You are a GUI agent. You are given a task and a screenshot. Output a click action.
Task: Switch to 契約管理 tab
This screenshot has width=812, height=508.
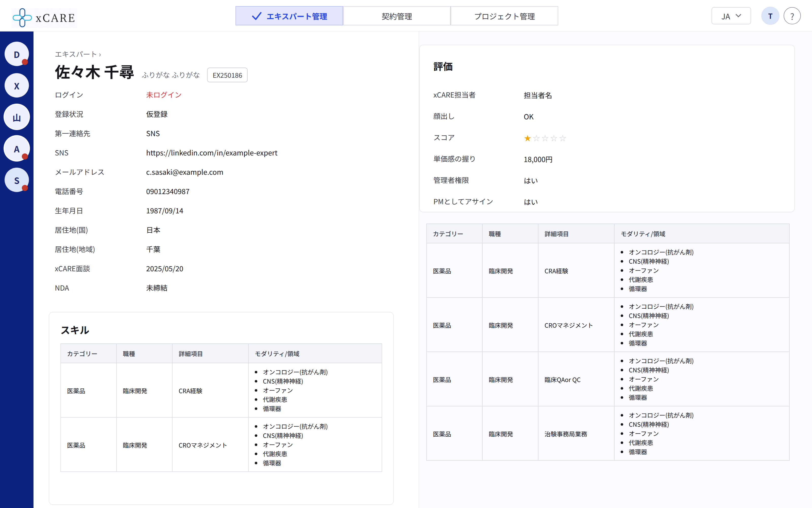pos(397,16)
